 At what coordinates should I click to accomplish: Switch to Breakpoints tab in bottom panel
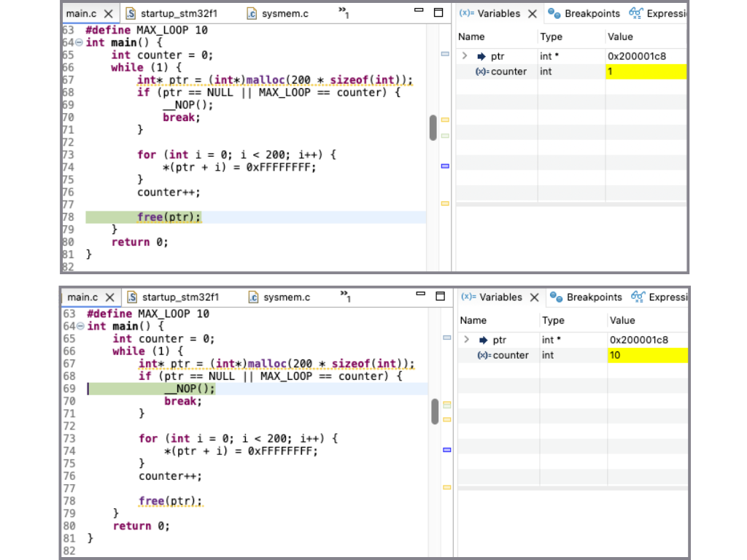pyautogui.click(x=586, y=297)
